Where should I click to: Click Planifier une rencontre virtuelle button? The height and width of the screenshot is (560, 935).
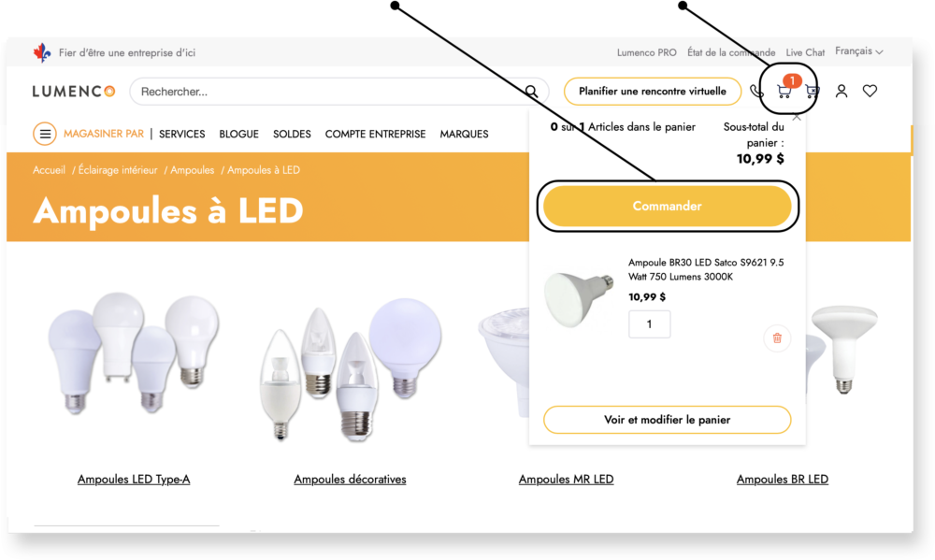coord(653,92)
